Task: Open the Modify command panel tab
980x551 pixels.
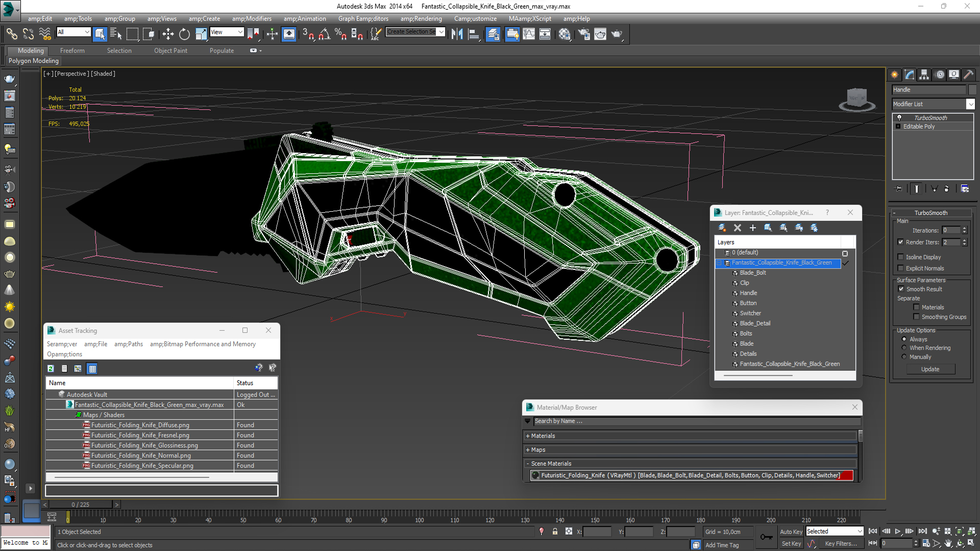Action: point(909,74)
